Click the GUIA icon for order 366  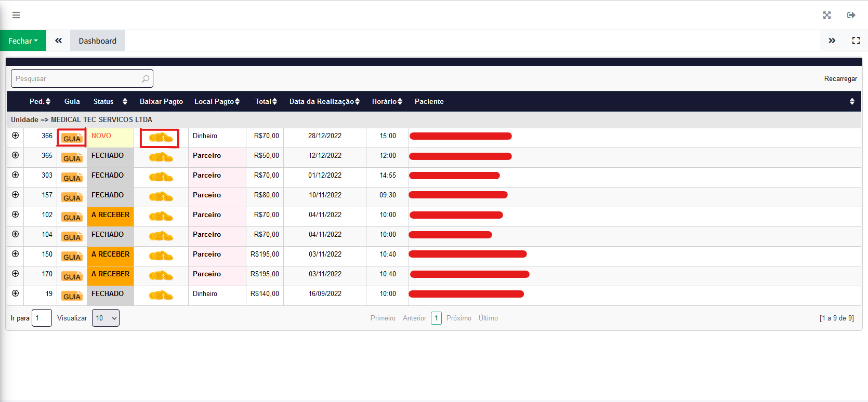[x=72, y=138]
